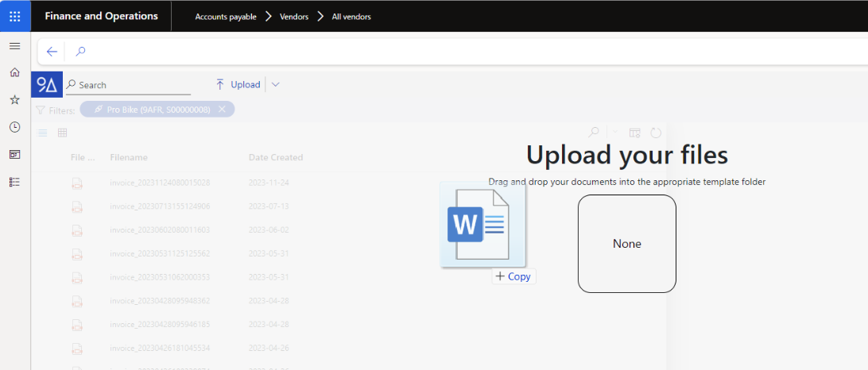Screen dimensions: 868x370
Task: Switch to list view layout
Action: 43,133
